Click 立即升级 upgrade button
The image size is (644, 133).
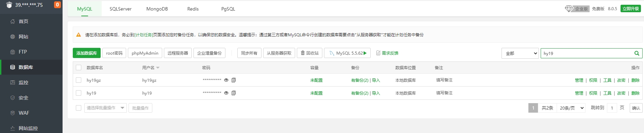point(631,8)
